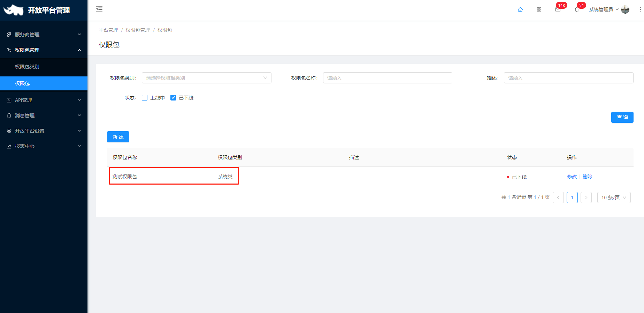The image size is (644, 313).
Task: Expand the 报表中心 menu chevron
Action: (x=79, y=146)
